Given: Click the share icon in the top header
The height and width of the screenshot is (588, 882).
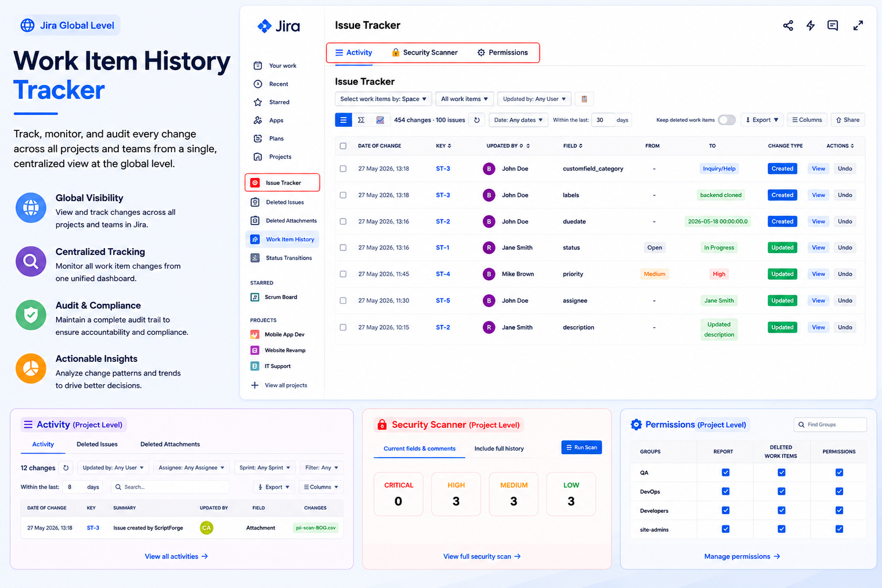Looking at the screenshot, I should [x=788, y=25].
